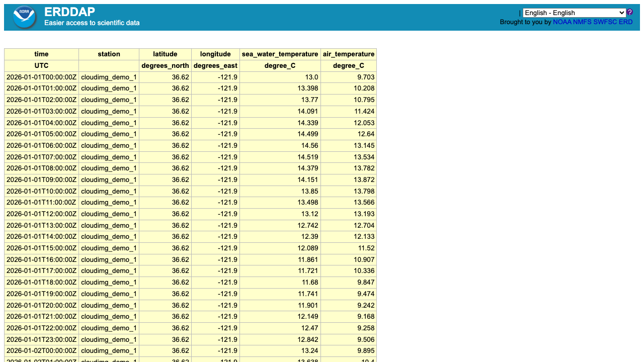
Task: Click air temperature value 9.895
Action: 349,351
